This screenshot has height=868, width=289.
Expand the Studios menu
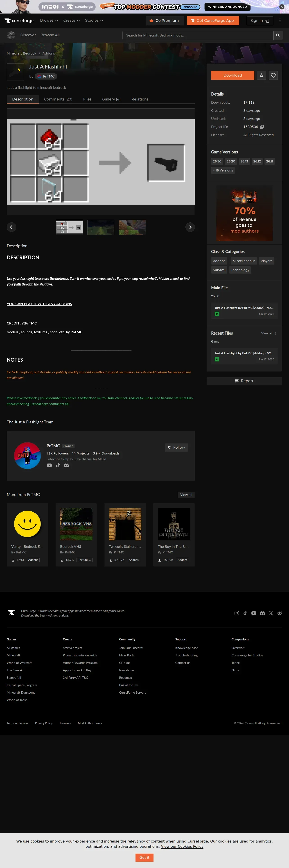click(x=94, y=21)
